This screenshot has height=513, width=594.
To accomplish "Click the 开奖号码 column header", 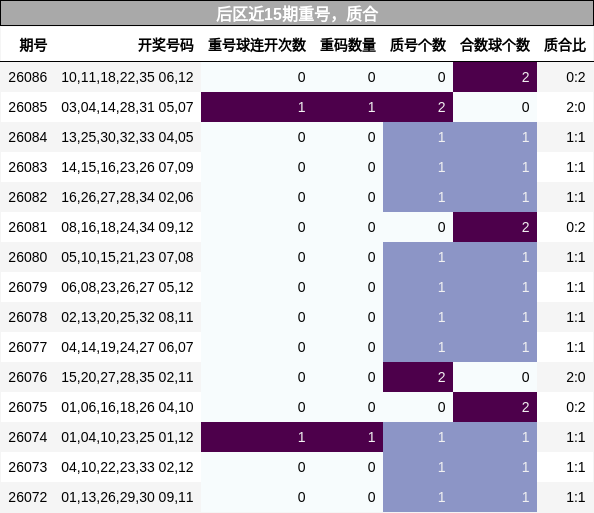I will coord(166,45).
